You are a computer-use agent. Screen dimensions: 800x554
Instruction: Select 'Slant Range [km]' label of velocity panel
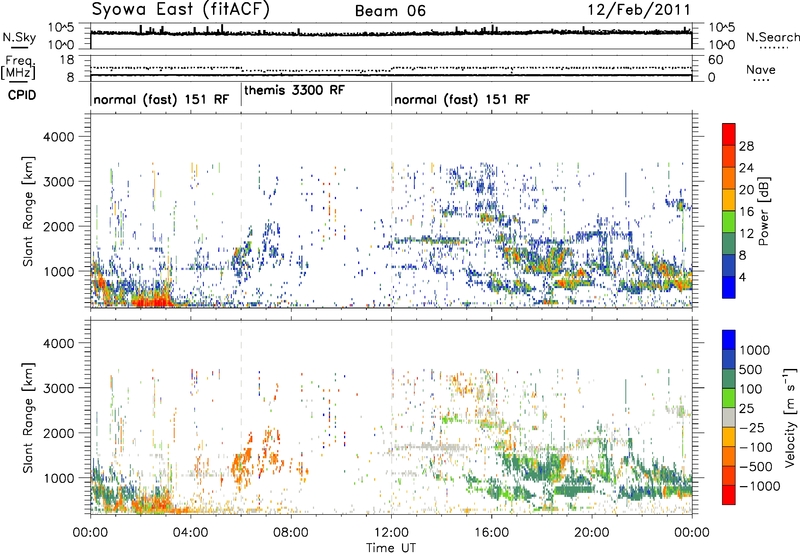(28, 417)
